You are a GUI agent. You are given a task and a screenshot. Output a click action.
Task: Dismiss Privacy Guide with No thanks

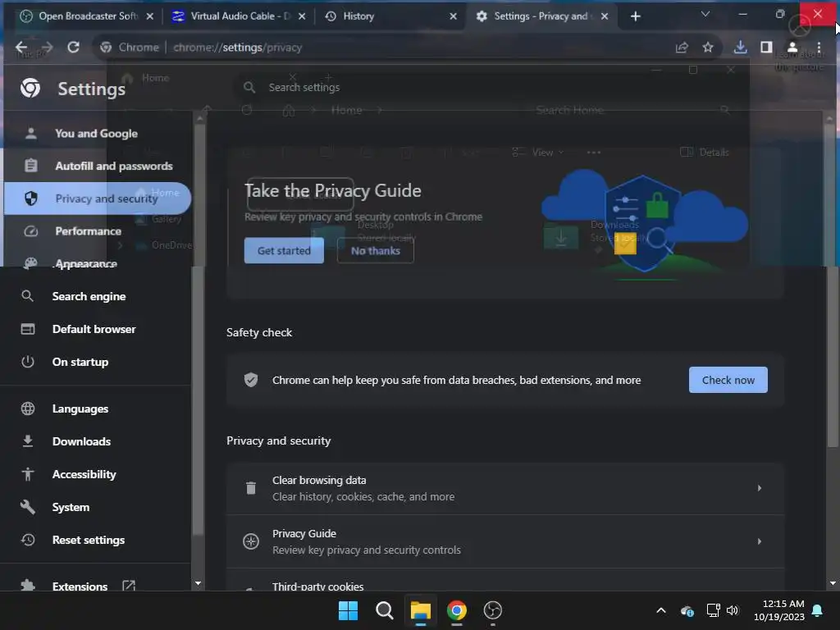click(x=376, y=251)
